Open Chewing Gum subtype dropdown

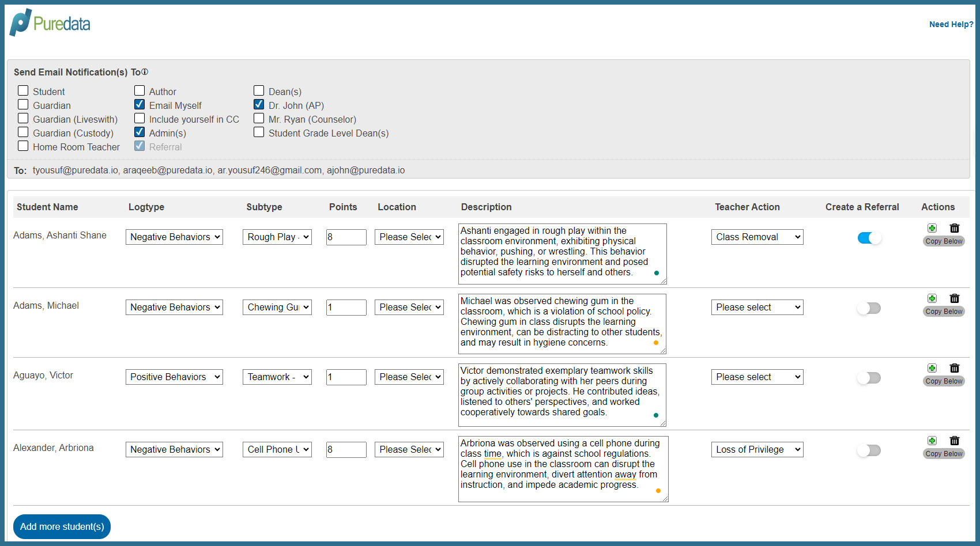pos(277,307)
